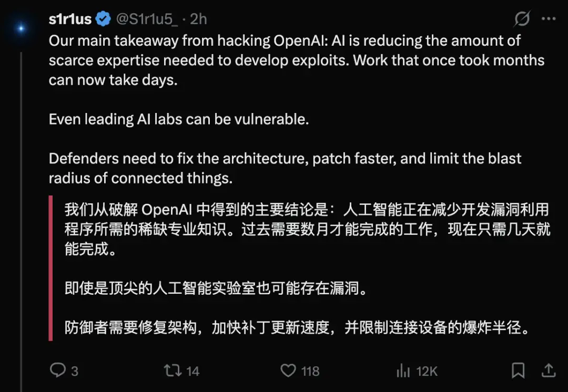Click the red bar beside translated text

pos(50,268)
